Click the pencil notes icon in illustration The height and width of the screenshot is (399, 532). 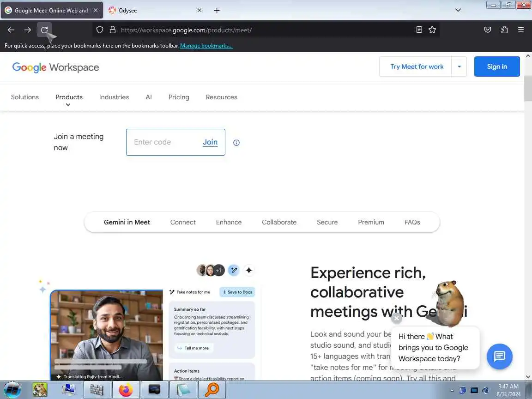coord(233,271)
